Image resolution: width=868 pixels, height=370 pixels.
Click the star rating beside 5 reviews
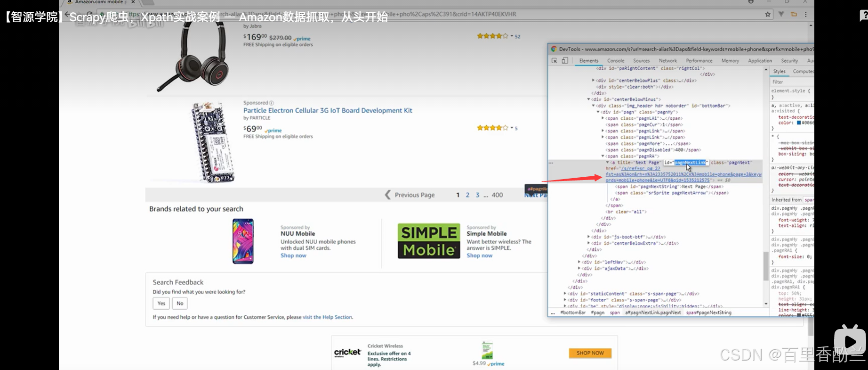[492, 128]
